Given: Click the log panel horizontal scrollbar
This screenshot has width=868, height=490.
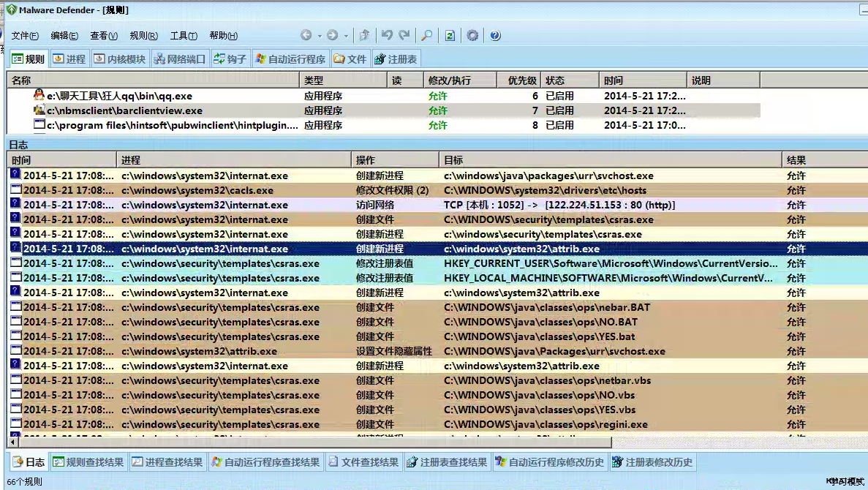Looking at the screenshot, I should [x=307, y=442].
